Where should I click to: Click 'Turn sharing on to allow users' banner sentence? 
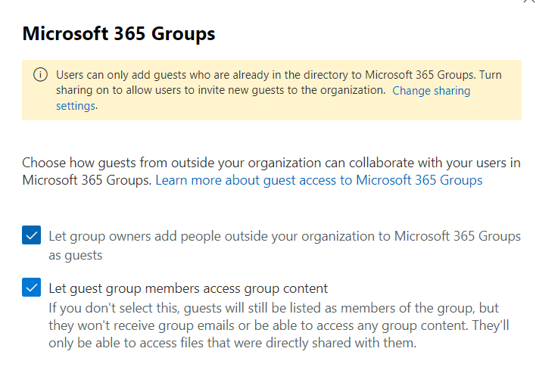click(x=220, y=91)
